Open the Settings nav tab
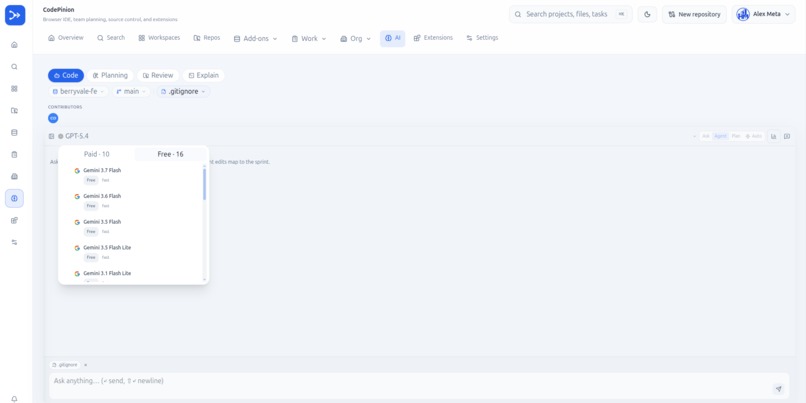Screen dimensions: 806x403 pos(482,38)
